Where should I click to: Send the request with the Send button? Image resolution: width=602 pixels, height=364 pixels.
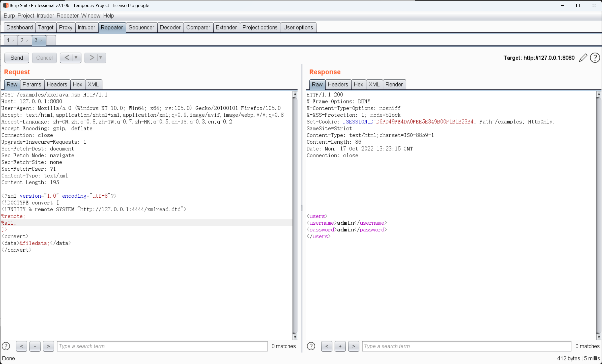click(x=17, y=58)
